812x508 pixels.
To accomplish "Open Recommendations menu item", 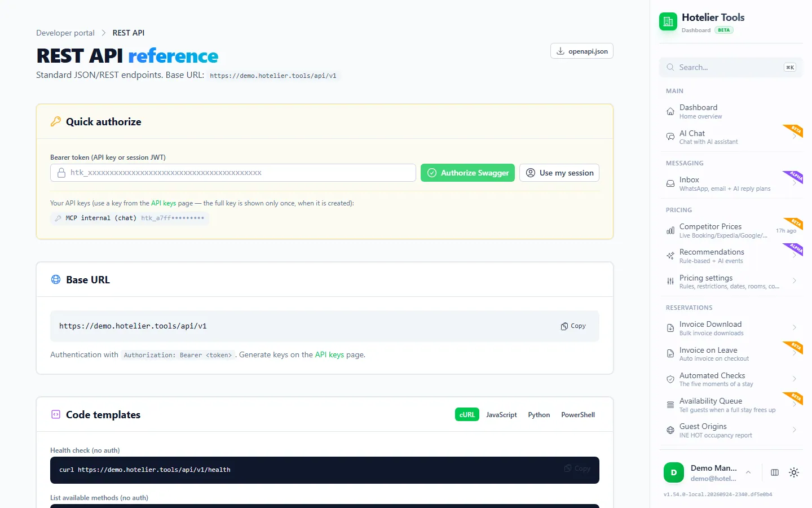I will pyautogui.click(x=731, y=256).
